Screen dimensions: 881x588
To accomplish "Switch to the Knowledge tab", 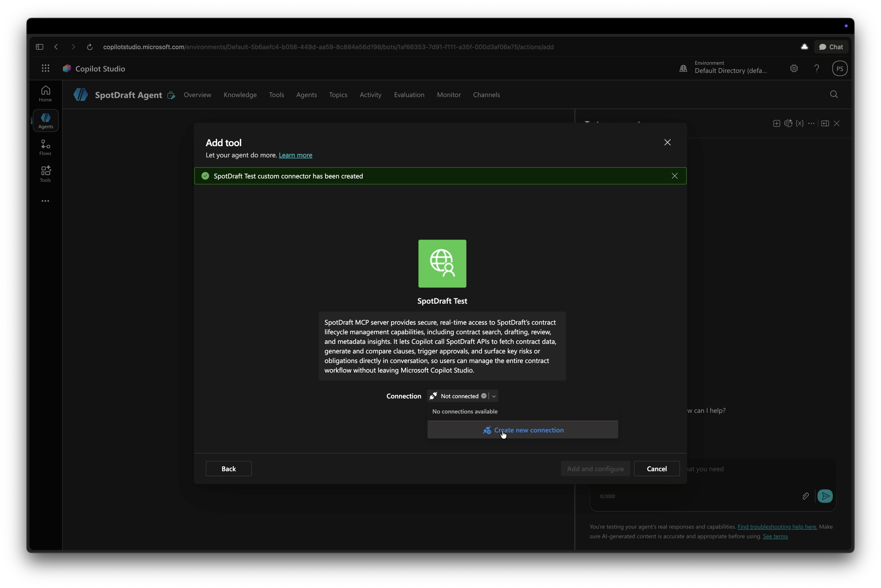I will click(240, 95).
